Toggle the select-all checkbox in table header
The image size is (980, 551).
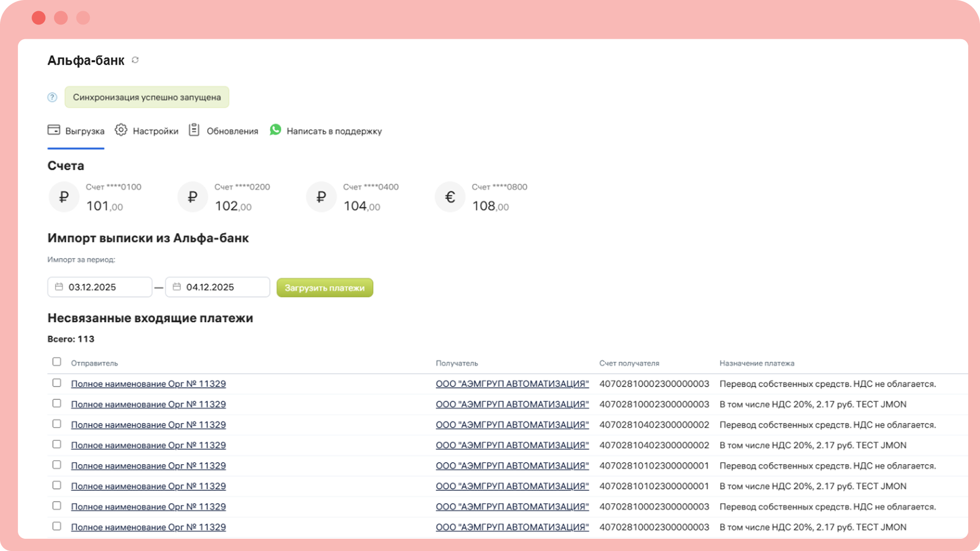pos(57,362)
